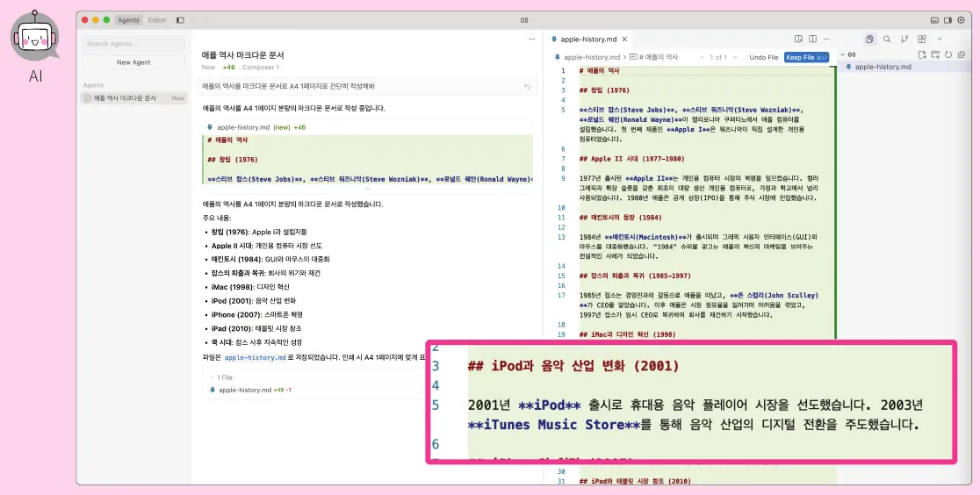Toggle the left sidebar panel icon
The image size is (980, 495).
point(180,20)
